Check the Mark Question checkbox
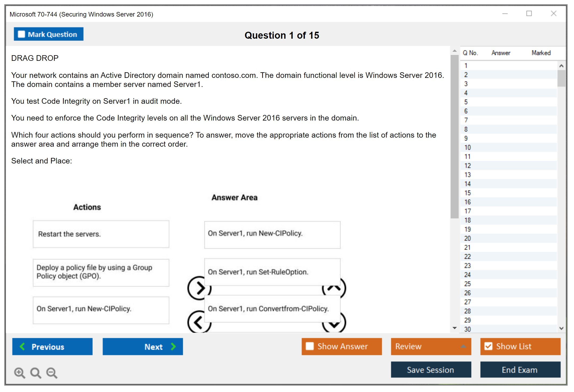The width and height of the screenshot is (574, 392). pyautogui.click(x=21, y=34)
